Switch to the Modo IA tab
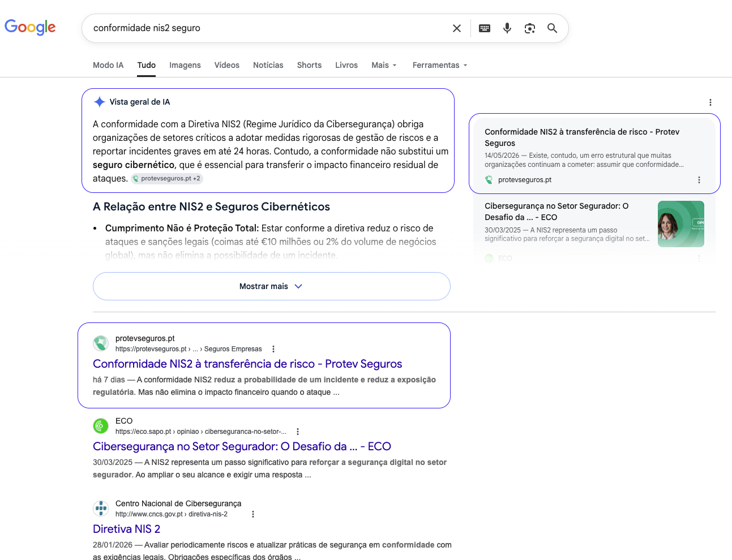The width and height of the screenshot is (732, 560). [x=108, y=65]
